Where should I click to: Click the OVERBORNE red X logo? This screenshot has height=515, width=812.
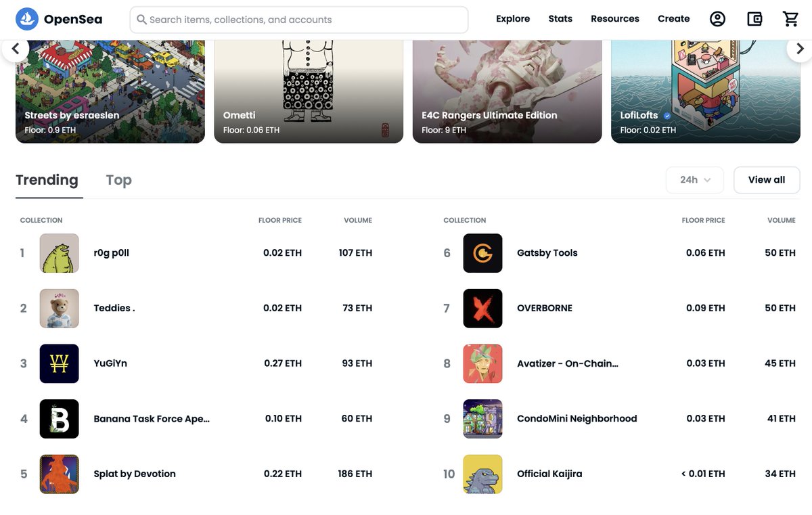coord(482,309)
